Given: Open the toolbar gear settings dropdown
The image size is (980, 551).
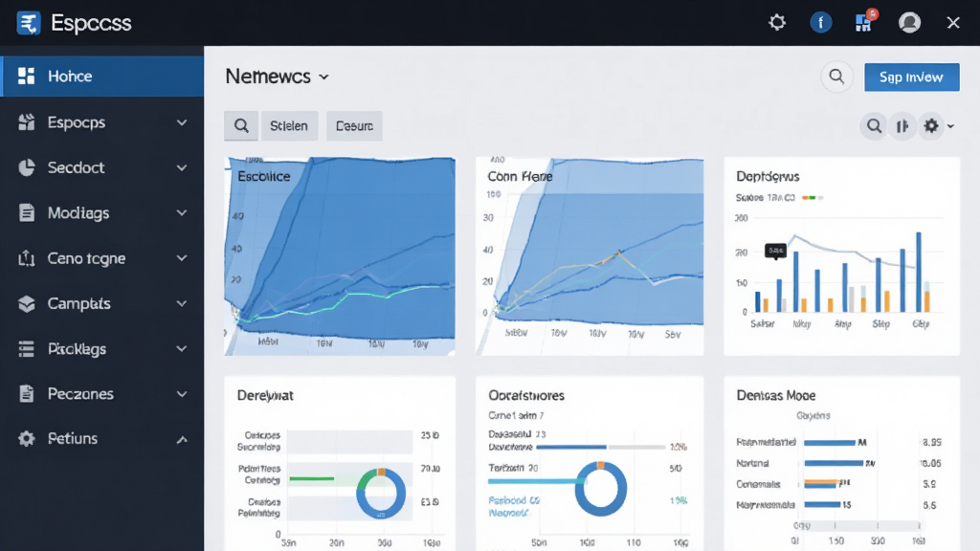Looking at the screenshot, I should pyautogui.click(x=938, y=126).
